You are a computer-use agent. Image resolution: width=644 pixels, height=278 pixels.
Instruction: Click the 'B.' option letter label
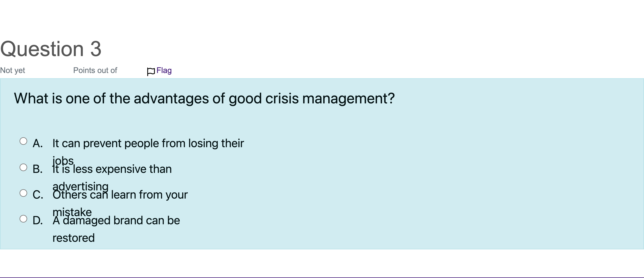tap(38, 169)
